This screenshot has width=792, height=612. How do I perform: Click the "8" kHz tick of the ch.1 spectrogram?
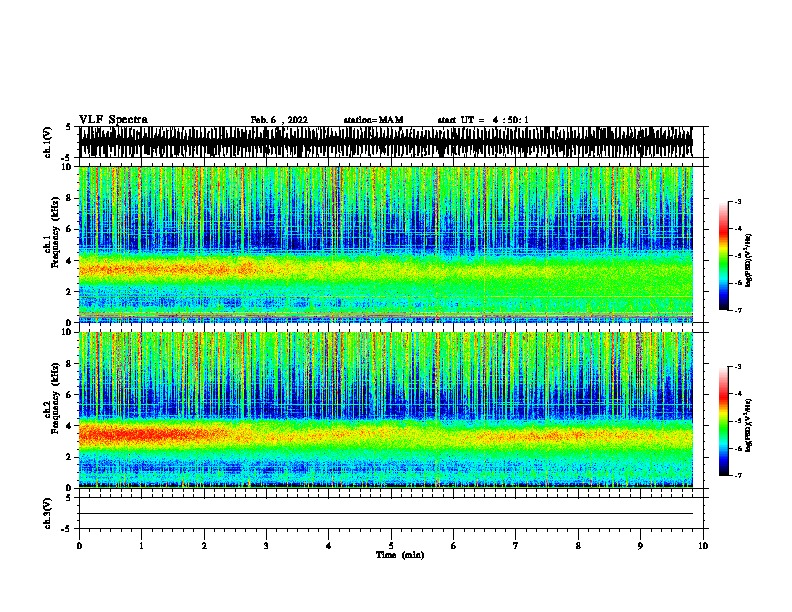click(70, 198)
